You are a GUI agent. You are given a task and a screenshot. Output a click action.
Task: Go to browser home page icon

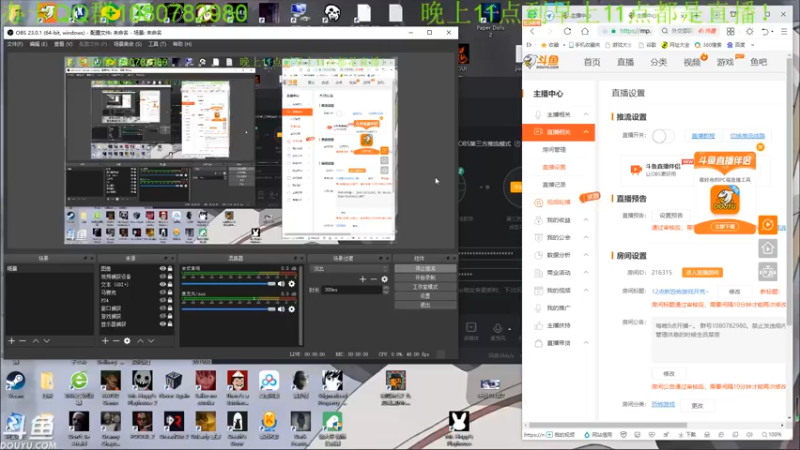coord(585,31)
